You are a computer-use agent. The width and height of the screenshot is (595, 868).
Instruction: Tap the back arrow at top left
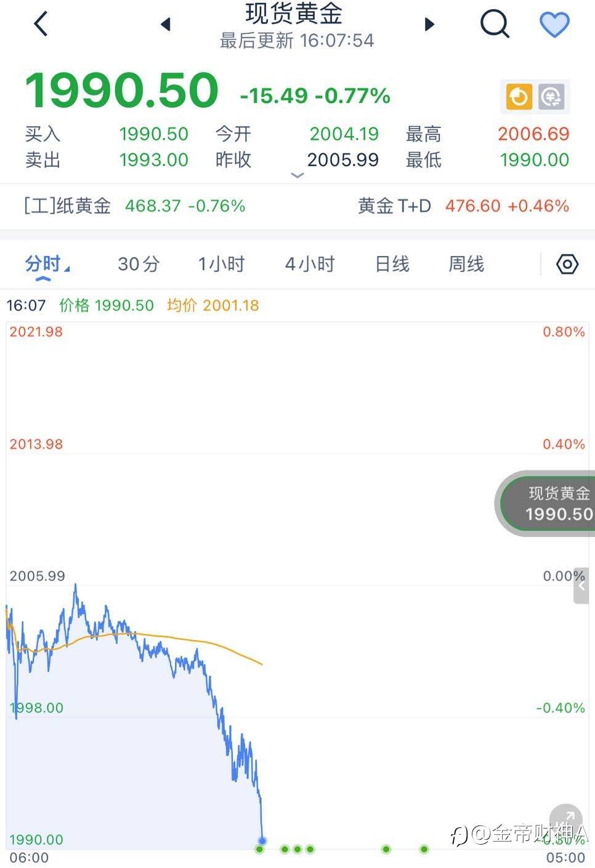coord(41,25)
